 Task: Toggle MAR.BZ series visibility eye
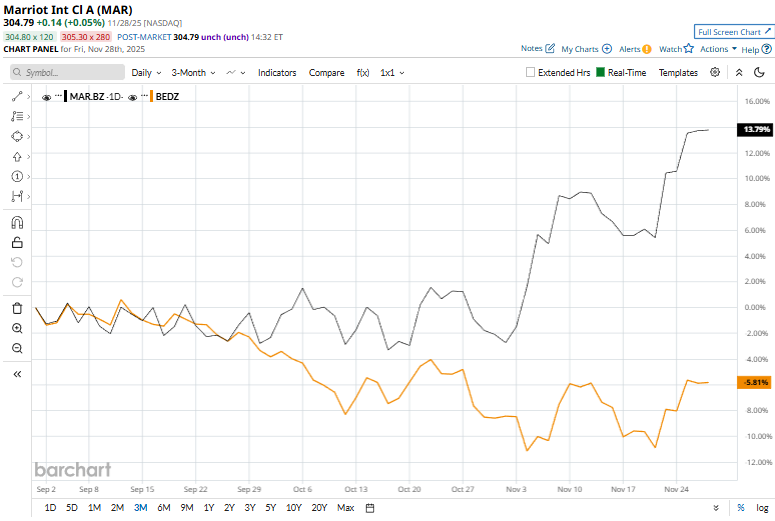coord(46,97)
